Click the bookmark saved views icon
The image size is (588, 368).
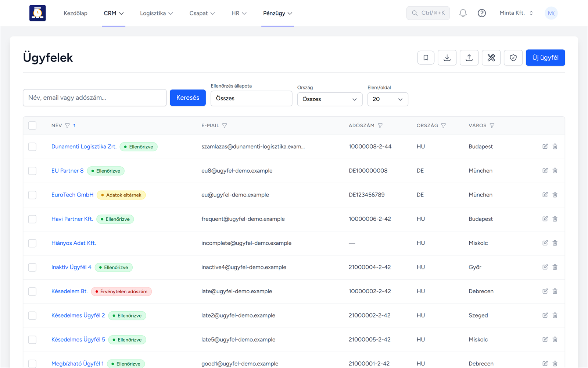coord(426,58)
